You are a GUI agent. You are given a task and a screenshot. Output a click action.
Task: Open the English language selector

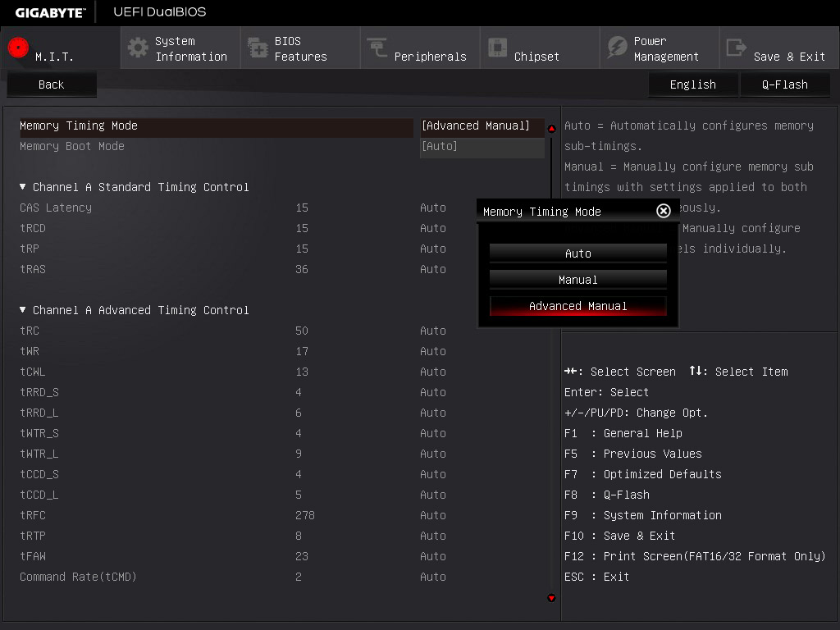[692, 84]
